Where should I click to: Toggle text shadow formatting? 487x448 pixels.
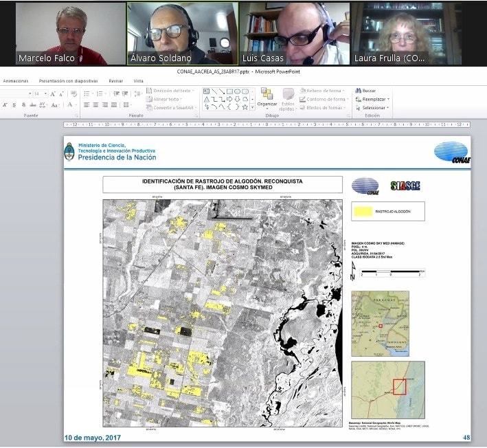[x=23, y=104]
